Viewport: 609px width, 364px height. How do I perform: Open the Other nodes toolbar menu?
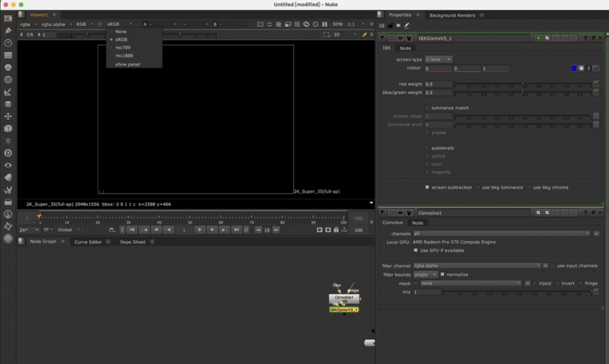coord(8,202)
